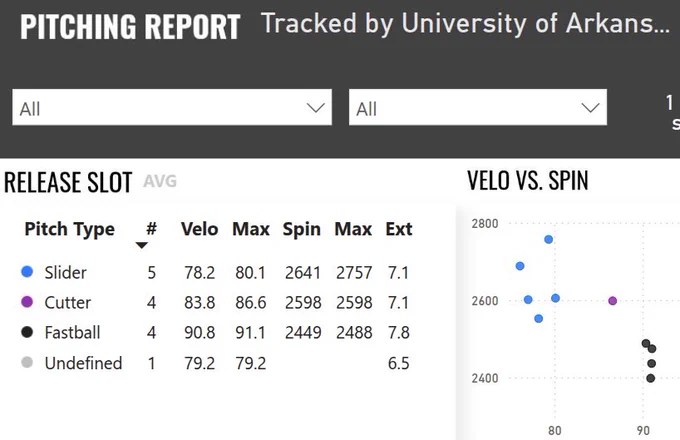Select the blue Slider color dot
680x440 pixels.
click(x=27, y=272)
